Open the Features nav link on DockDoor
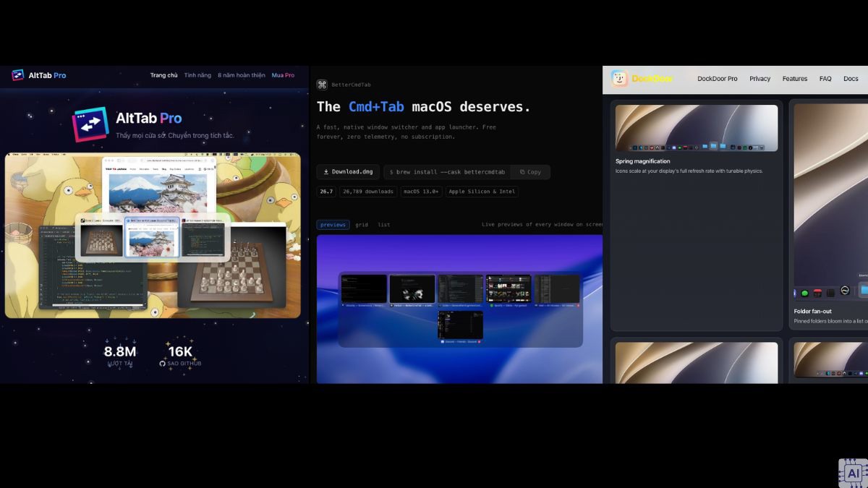This screenshot has width=868, height=488. (x=794, y=79)
